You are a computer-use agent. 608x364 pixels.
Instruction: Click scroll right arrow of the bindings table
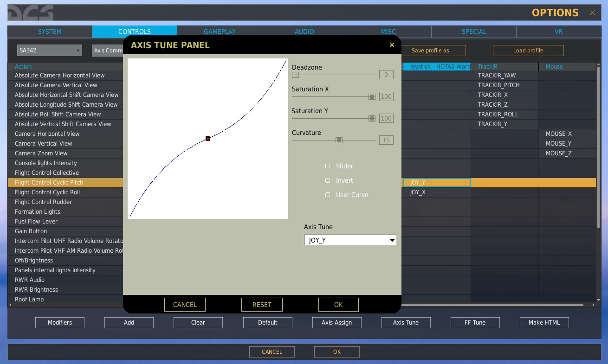click(593, 305)
